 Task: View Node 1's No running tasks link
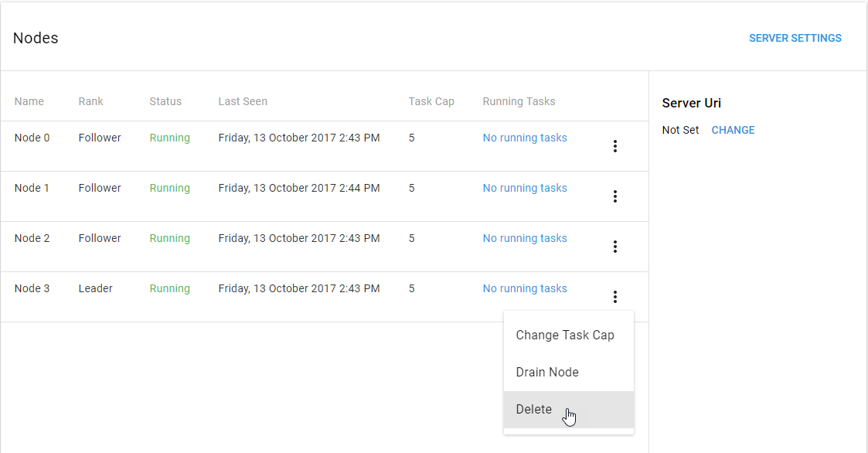click(525, 189)
